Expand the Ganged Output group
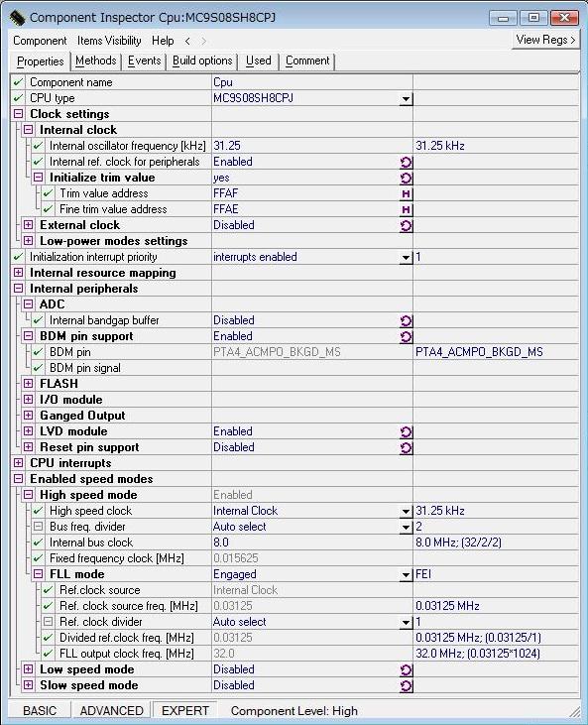 coord(28,416)
